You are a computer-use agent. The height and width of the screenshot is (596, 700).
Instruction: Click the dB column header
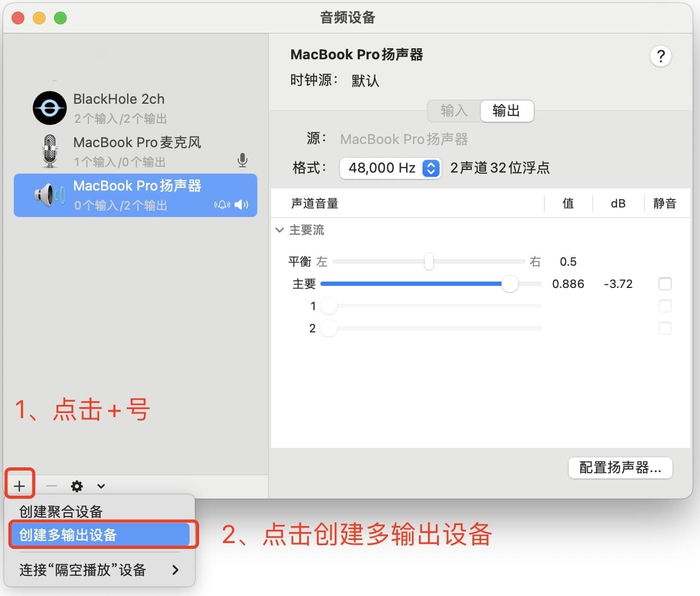tap(618, 203)
